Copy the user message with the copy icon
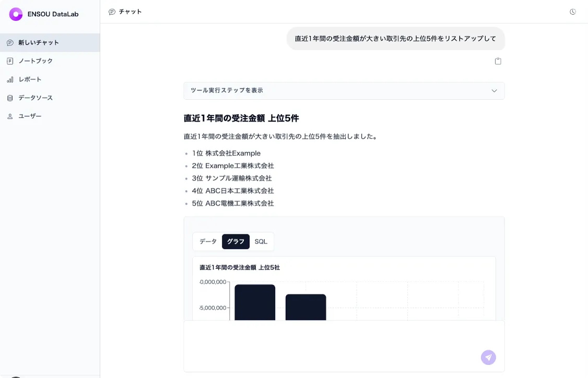588x378 pixels. (x=498, y=61)
